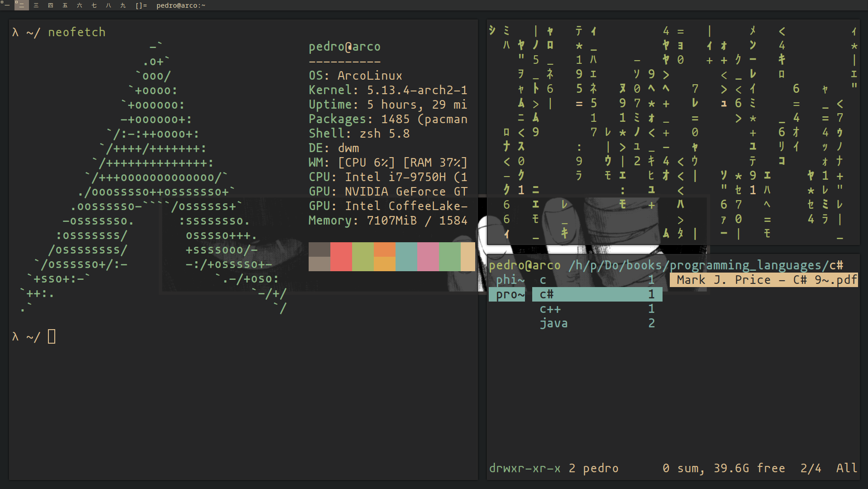Click the teal neofetch color block
The width and height of the screenshot is (868, 489).
[406, 257]
